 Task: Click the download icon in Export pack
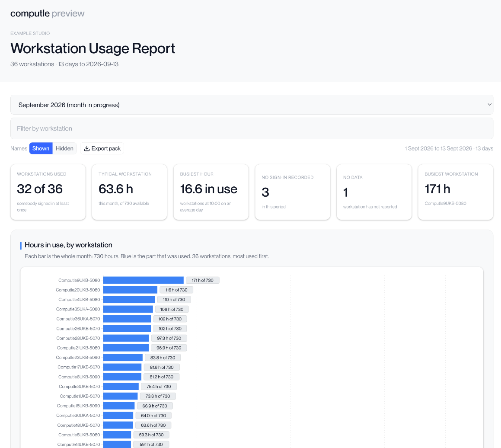[x=86, y=149]
